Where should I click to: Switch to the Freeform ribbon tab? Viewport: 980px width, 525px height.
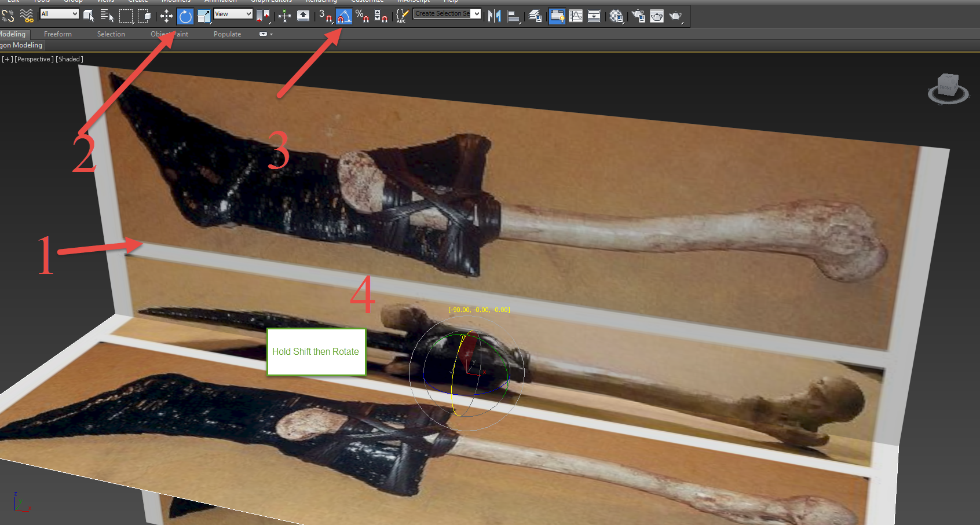pos(58,34)
